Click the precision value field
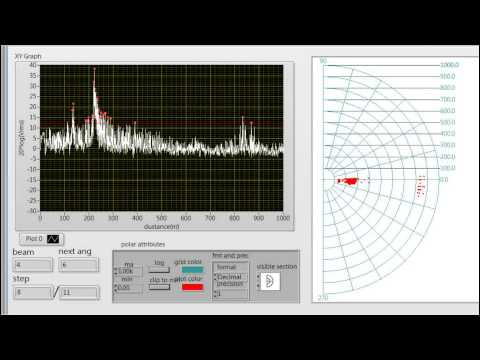This screenshot has height=360, width=480. pos(232,294)
